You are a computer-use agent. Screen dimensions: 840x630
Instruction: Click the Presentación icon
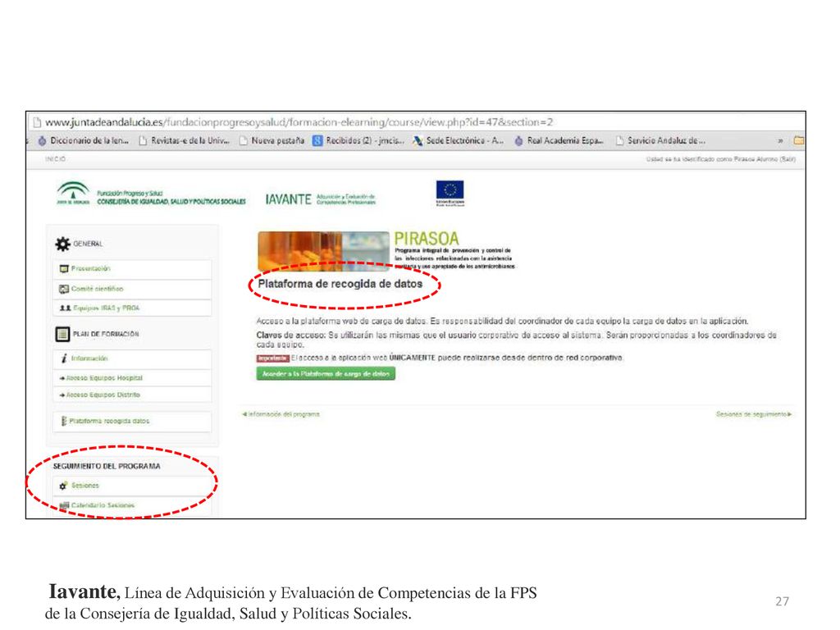64,269
